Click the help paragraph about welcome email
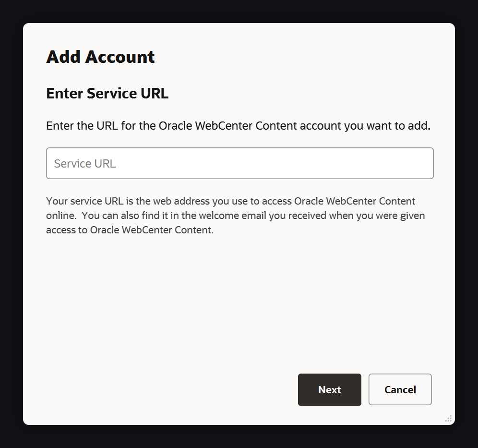Image resolution: width=478 pixels, height=448 pixels. 235,215
